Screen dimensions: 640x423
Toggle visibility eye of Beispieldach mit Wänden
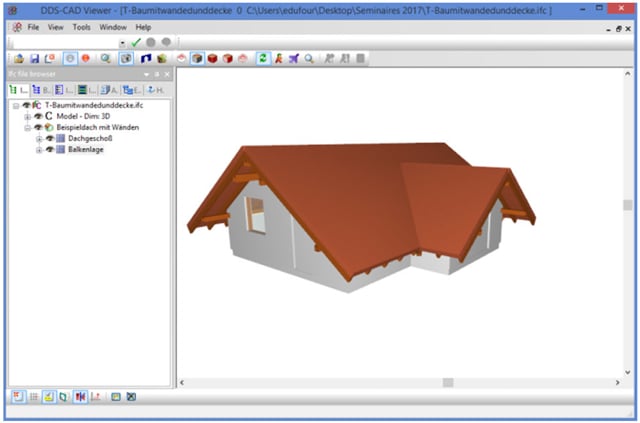pyautogui.click(x=38, y=127)
